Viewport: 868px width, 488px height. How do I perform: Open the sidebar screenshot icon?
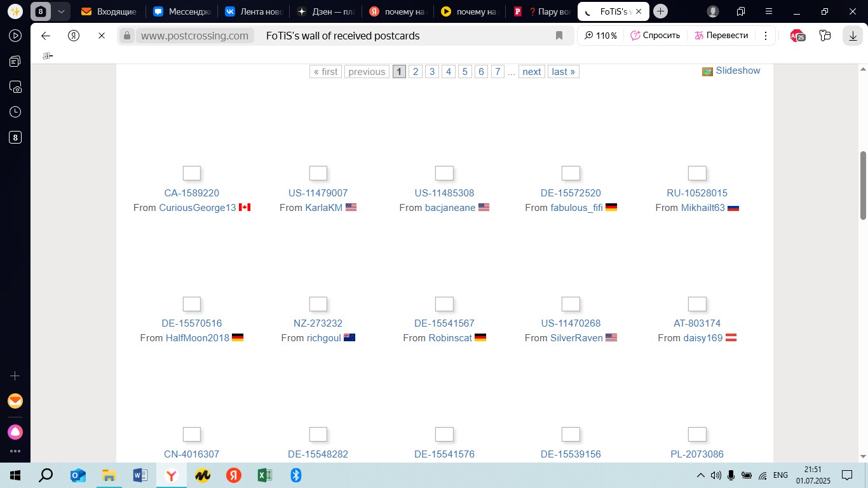(x=15, y=86)
